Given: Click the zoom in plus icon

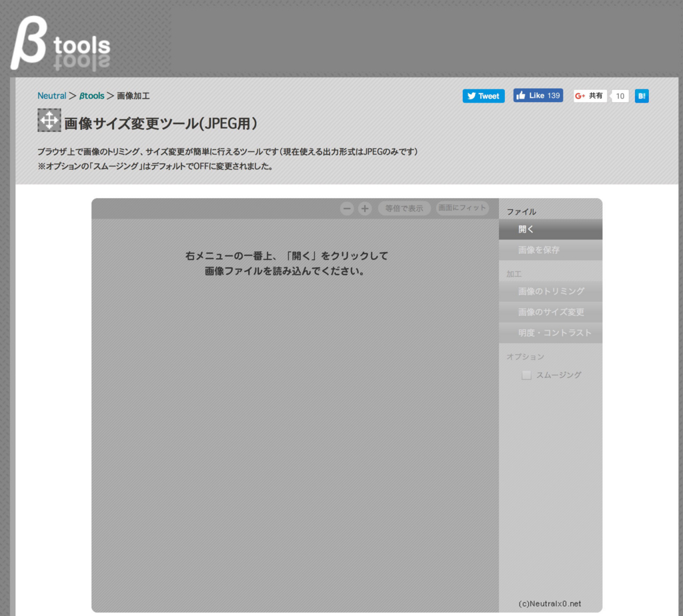Looking at the screenshot, I should click(x=365, y=209).
